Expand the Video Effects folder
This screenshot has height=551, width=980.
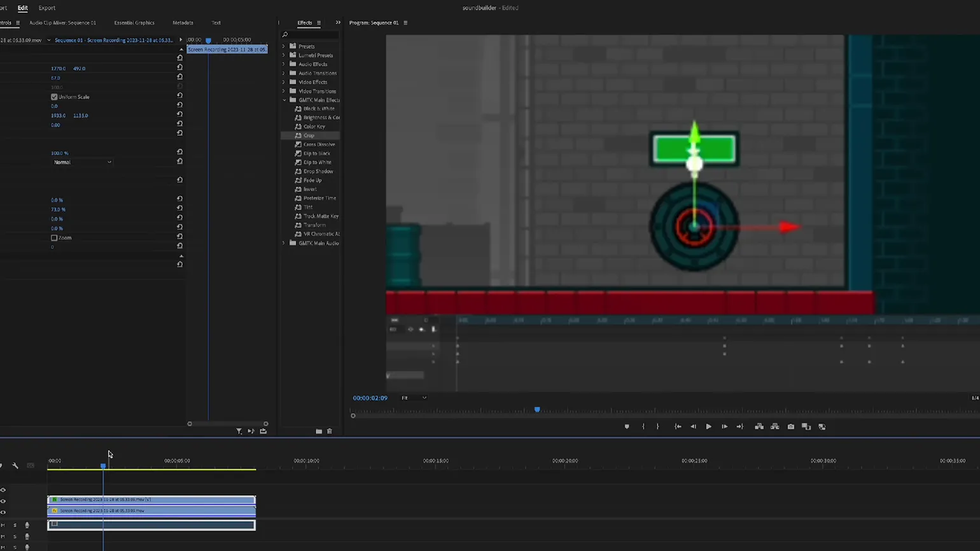(284, 82)
